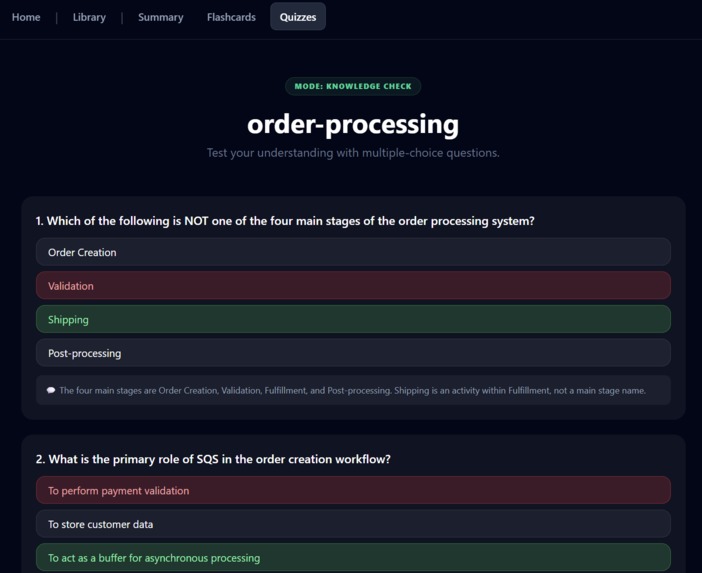Click question 1 text about four main stages
702x573 pixels.
(285, 221)
